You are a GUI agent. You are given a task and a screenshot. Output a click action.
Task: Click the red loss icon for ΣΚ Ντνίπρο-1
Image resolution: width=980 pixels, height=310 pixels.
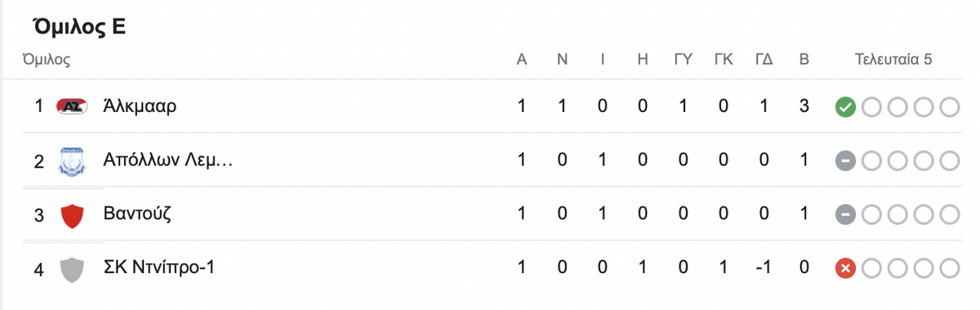pos(845,269)
